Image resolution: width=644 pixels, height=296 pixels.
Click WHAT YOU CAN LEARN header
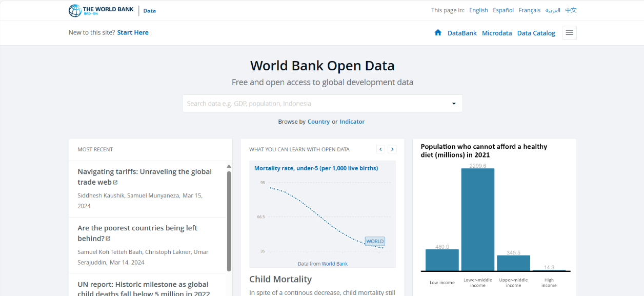tap(299, 150)
